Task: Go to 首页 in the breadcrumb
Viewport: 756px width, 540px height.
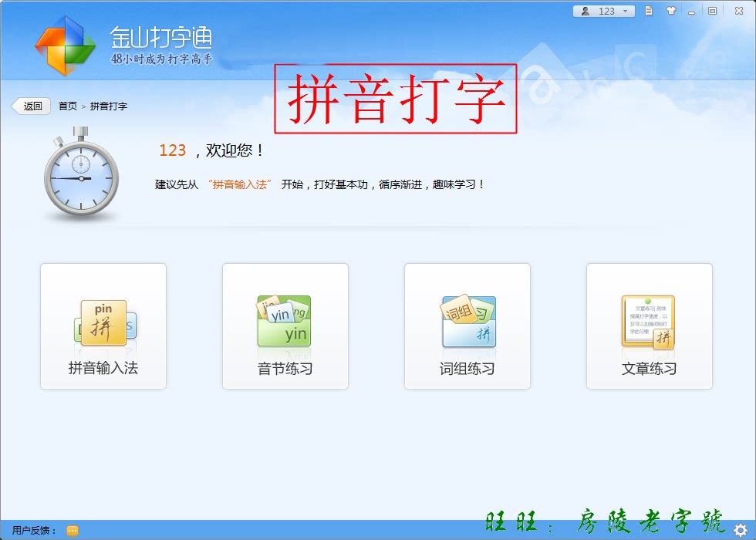Action: point(68,106)
